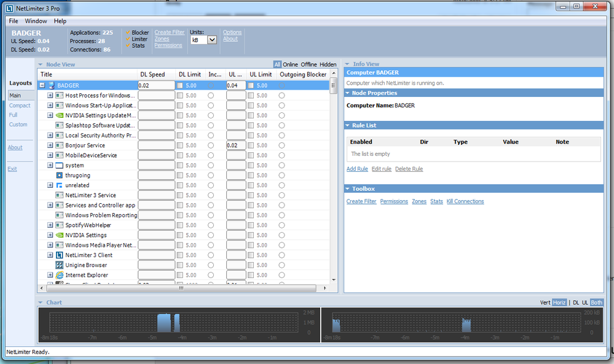Viewport: 614px width, 364px height.
Task: Toggle the Limiter checkmark
Action: point(128,39)
